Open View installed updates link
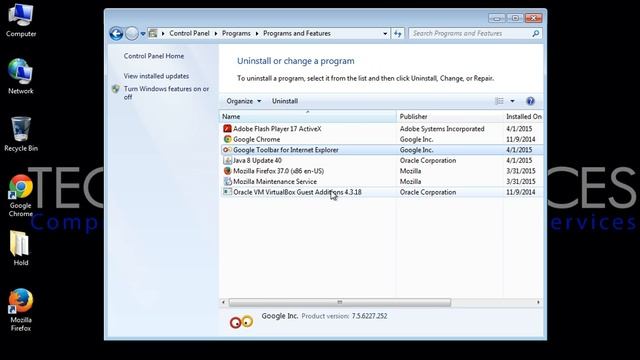The image size is (640, 360). point(156,76)
